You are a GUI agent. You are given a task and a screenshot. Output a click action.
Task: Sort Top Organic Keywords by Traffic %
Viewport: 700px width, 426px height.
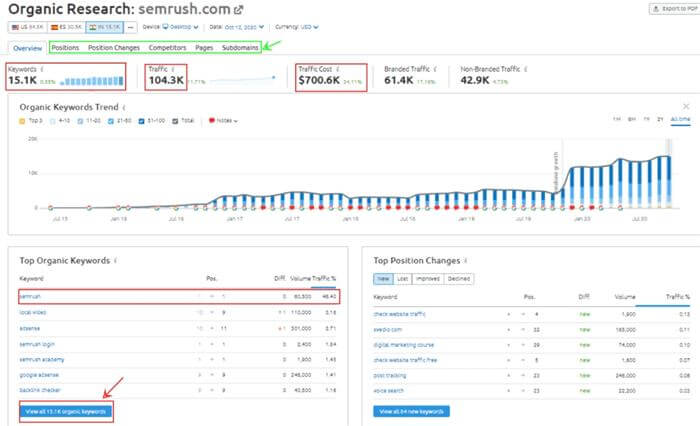point(324,279)
